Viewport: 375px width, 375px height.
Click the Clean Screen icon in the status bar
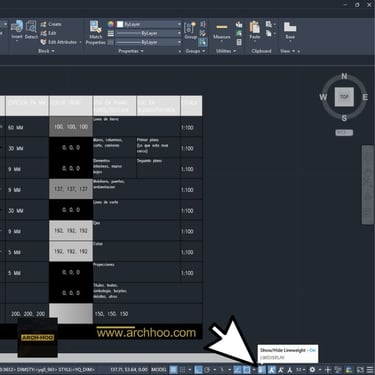click(360, 369)
